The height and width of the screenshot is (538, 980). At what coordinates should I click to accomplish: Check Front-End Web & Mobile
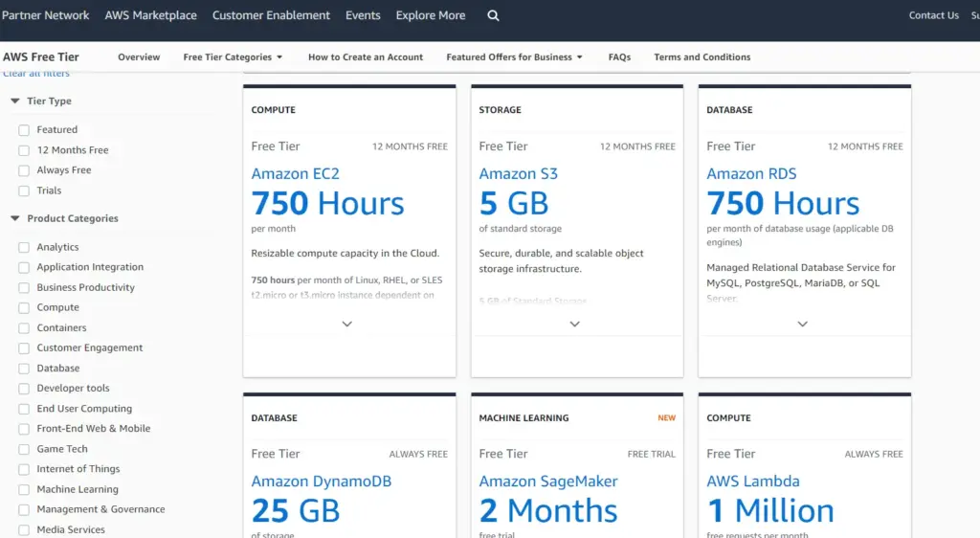24,429
